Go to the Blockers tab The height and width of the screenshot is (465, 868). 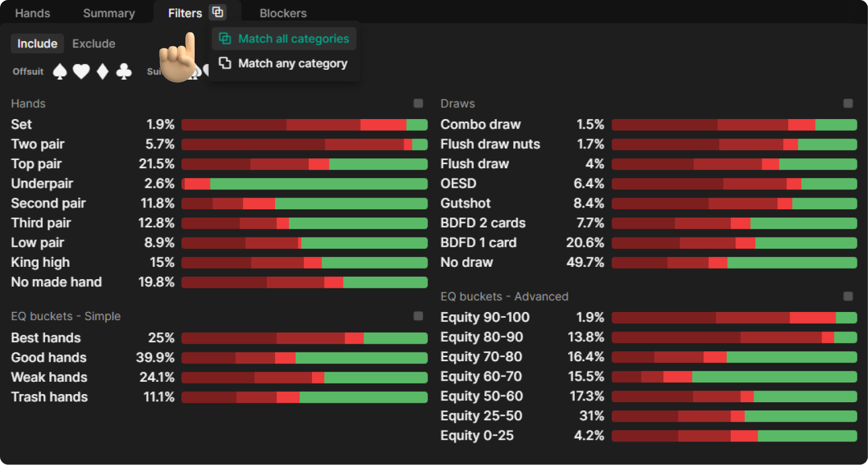[x=283, y=13]
